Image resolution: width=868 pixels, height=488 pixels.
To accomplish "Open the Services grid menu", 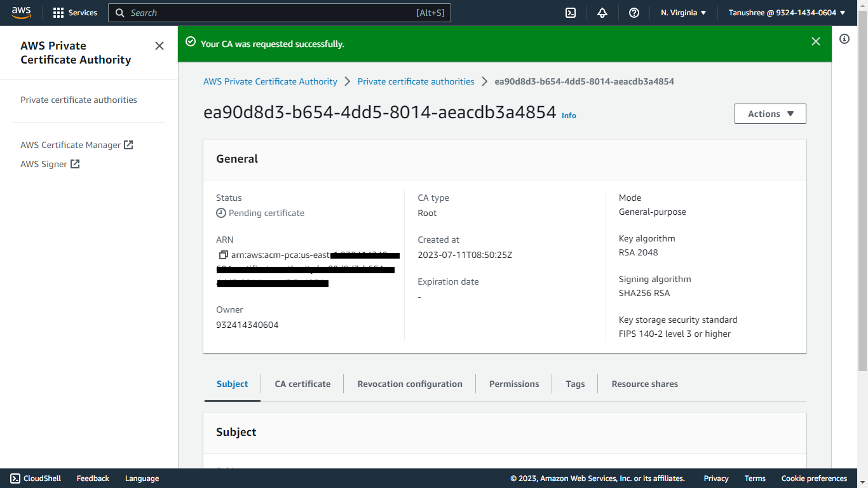I will (x=75, y=13).
